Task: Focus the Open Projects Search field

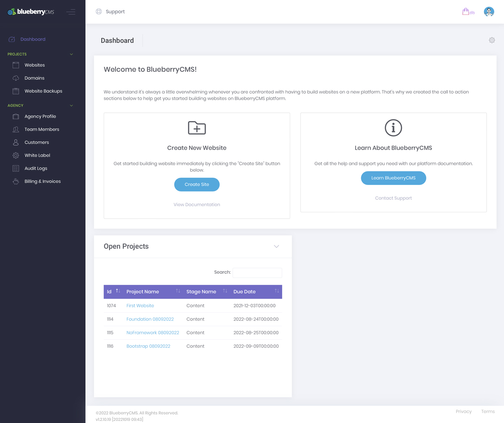Action: [257, 272]
